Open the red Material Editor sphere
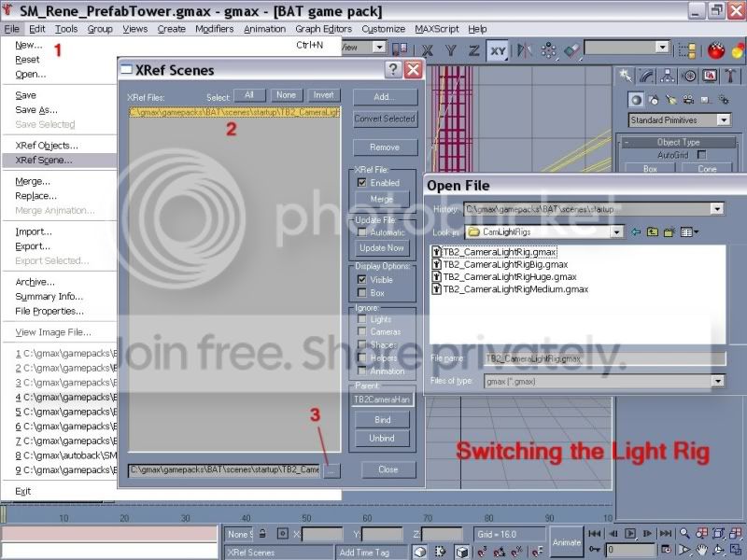This screenshot has width=747, height=560. point(715,50)
